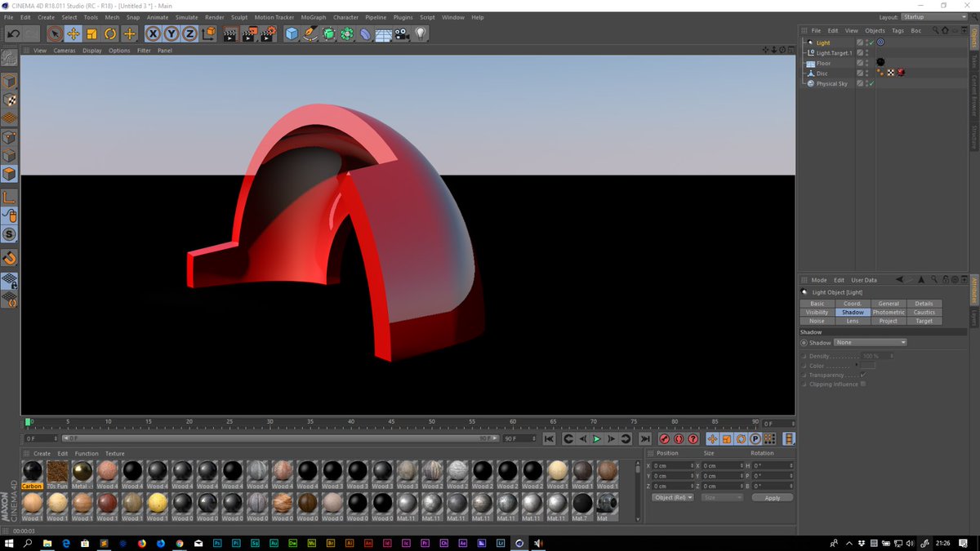980x551 pixels.
Task: Click the Enable Snap icon in left palette
Action: coord(9,257)
